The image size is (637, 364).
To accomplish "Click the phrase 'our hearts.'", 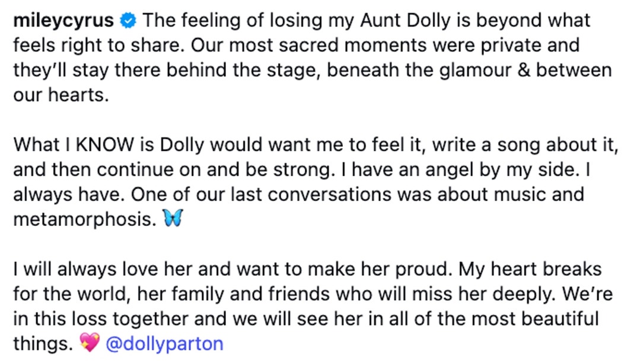I will point(61,95).
